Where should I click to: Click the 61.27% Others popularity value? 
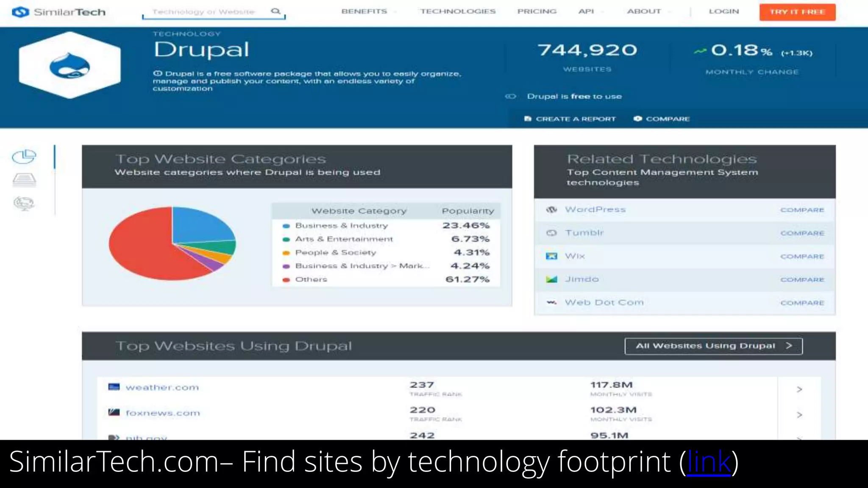(467, 280)
